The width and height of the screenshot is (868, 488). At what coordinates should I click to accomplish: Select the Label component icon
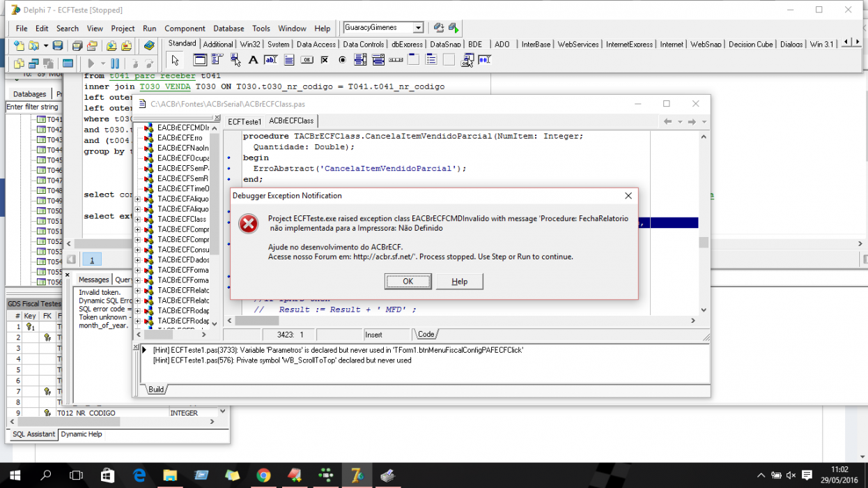tap(254, 60)
